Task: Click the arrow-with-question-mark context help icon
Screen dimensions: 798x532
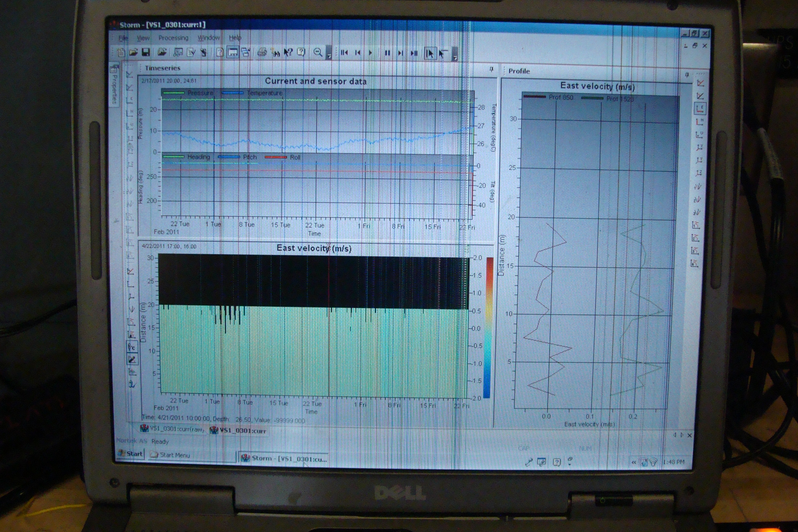Action: tap(288, 52)
